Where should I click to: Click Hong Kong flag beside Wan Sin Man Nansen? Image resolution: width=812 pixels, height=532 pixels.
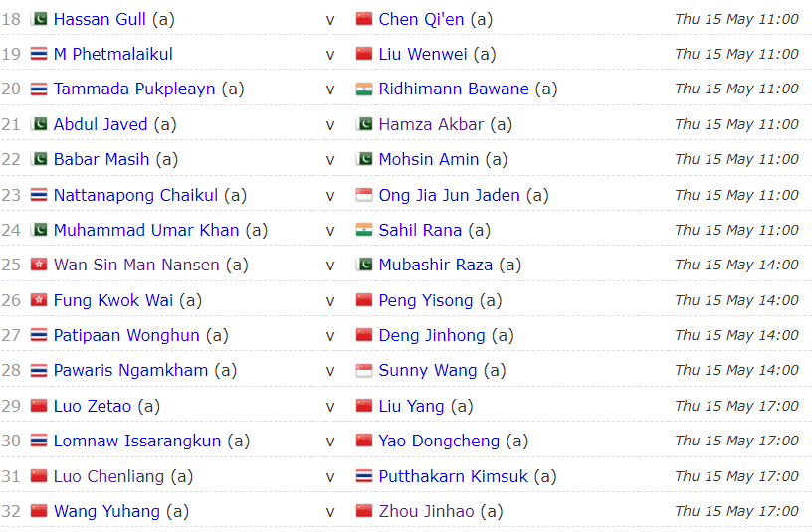pos(40,265)
